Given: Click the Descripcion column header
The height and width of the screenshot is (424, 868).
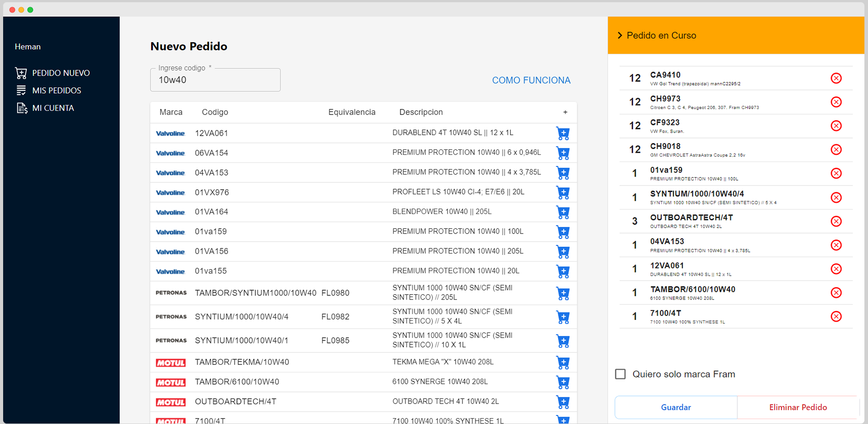Looking at the screenshot, I should point(421,112).
